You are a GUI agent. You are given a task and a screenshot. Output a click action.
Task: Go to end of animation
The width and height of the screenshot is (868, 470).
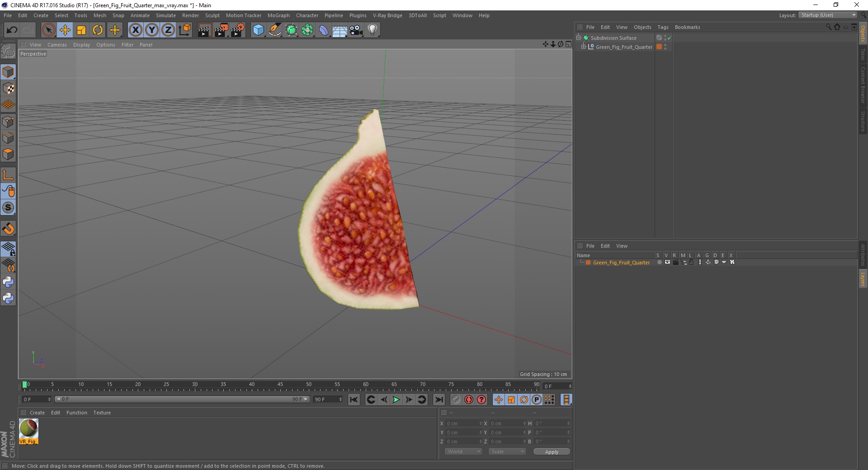click(x=439, y=399)
